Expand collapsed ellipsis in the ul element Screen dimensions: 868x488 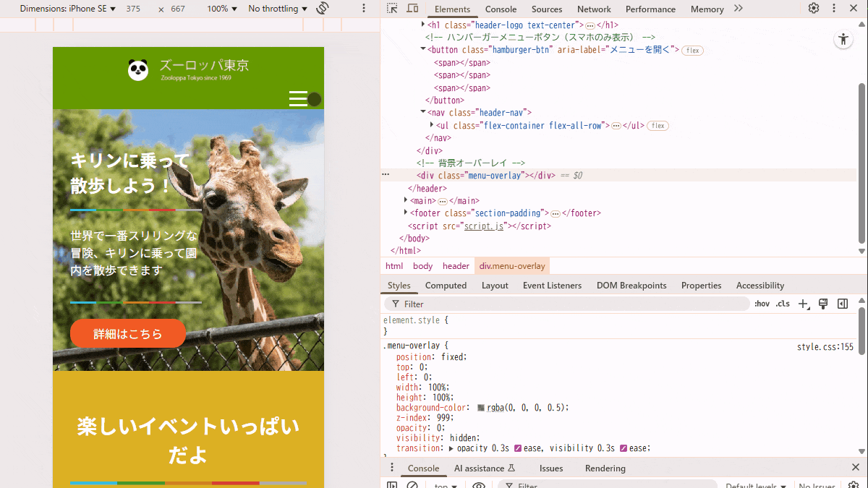coord(616,126)
